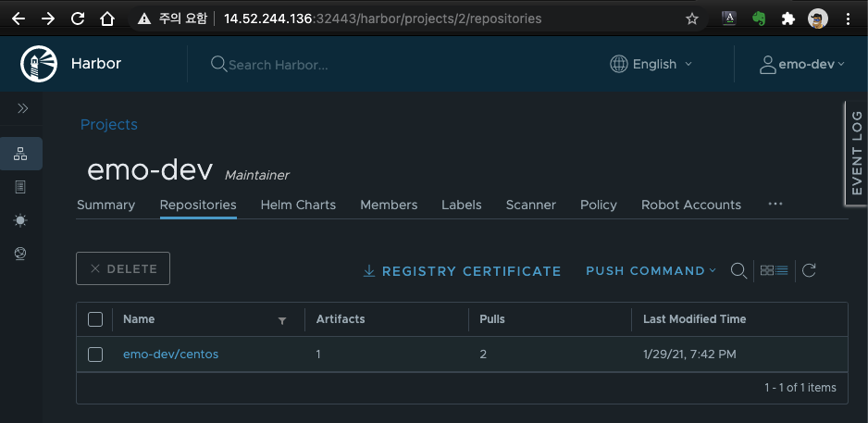Viewport: 868px width, 423px height.
Task: Open the Members tab
Action: (389, 205)
